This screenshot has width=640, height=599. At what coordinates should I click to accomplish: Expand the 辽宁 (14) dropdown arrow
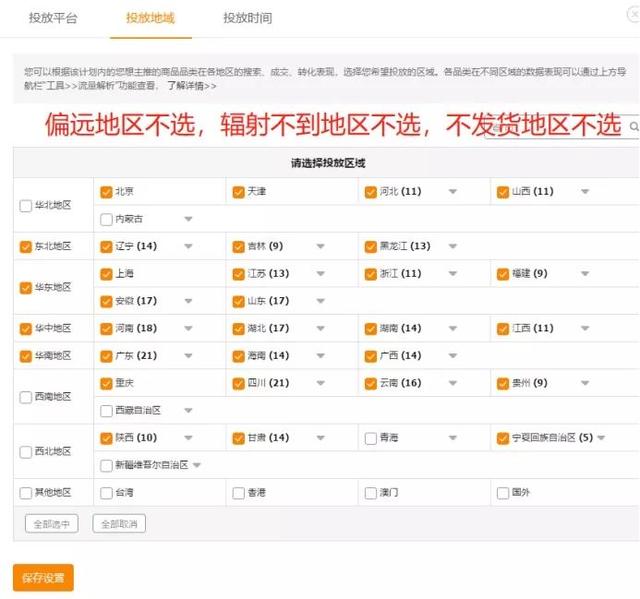(x=188, y=246)
